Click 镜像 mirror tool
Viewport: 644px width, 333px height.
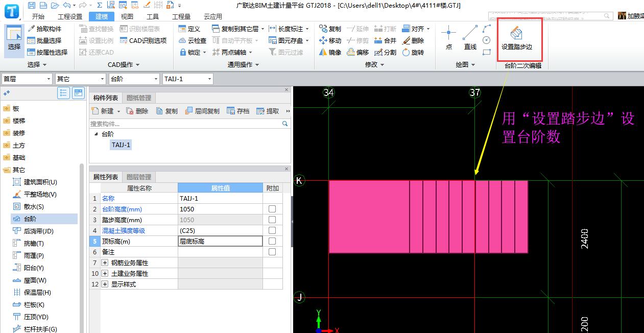tap(330, 52)
